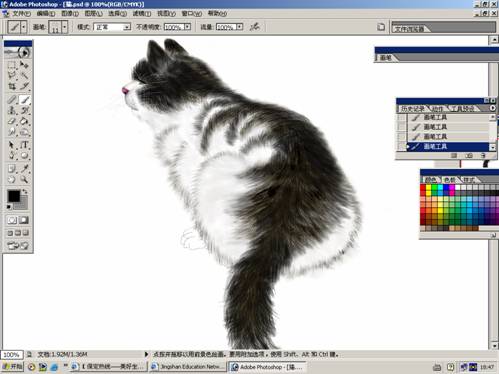Switch to the 动作 Actions tab

(437, 109)
